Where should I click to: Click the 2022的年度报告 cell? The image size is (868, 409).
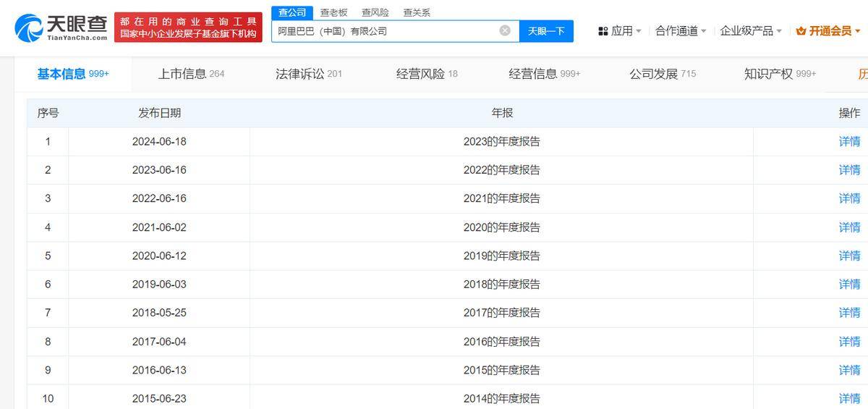(x=502, y=170)
